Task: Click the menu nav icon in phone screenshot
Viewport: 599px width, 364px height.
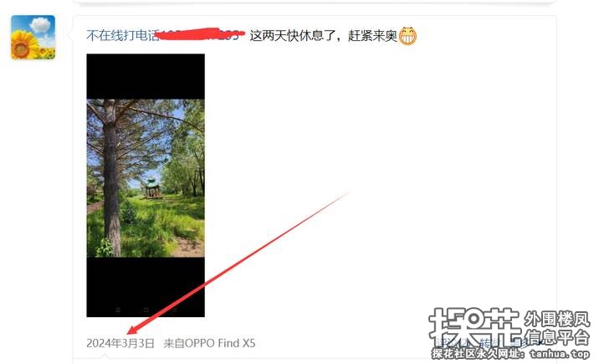Action: click(x=118, y=310)
